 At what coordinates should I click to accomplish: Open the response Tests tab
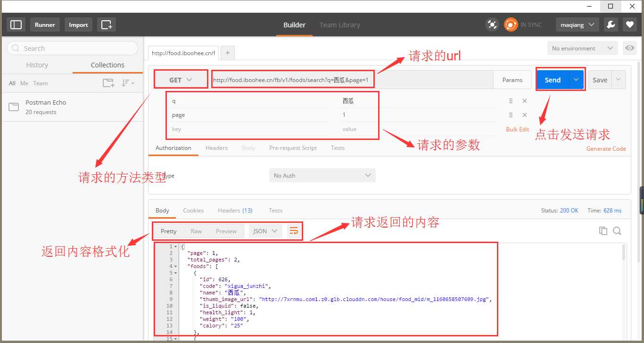(275, 211)
